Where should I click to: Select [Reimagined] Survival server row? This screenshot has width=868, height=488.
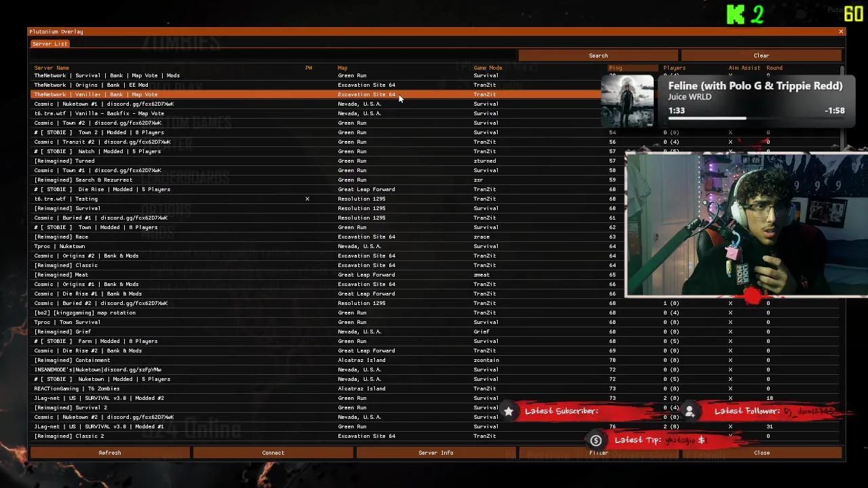pos(435,208)
